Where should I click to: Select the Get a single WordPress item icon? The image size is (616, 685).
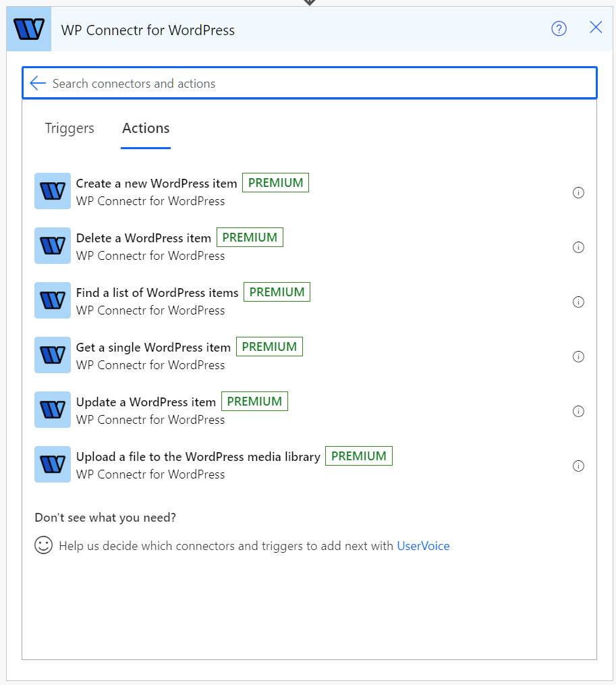52,355
